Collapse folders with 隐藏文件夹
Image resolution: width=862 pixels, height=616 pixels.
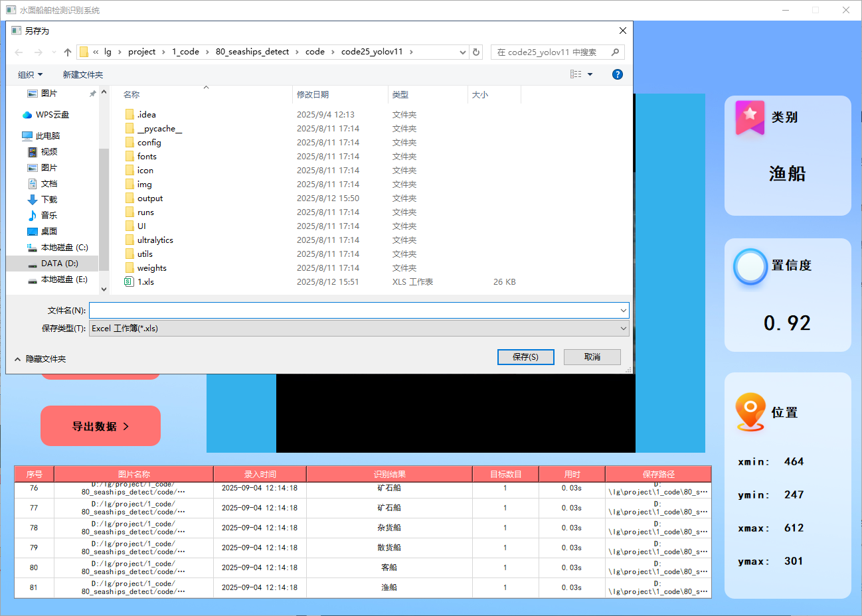(41, 359)
